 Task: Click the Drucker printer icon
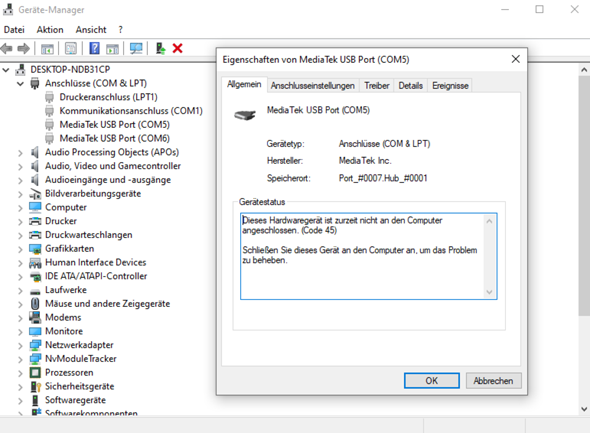(35, 221)
